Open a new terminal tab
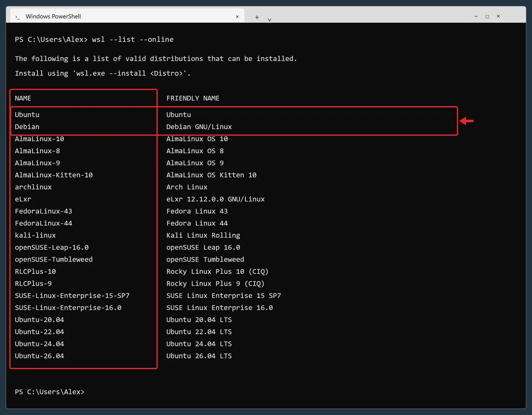532x415 pixels. coord(257,17)
